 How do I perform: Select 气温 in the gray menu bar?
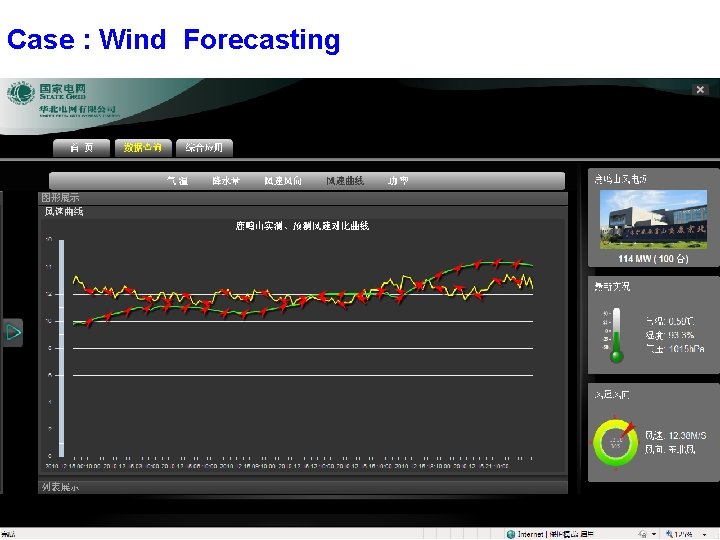pos(177,181)
